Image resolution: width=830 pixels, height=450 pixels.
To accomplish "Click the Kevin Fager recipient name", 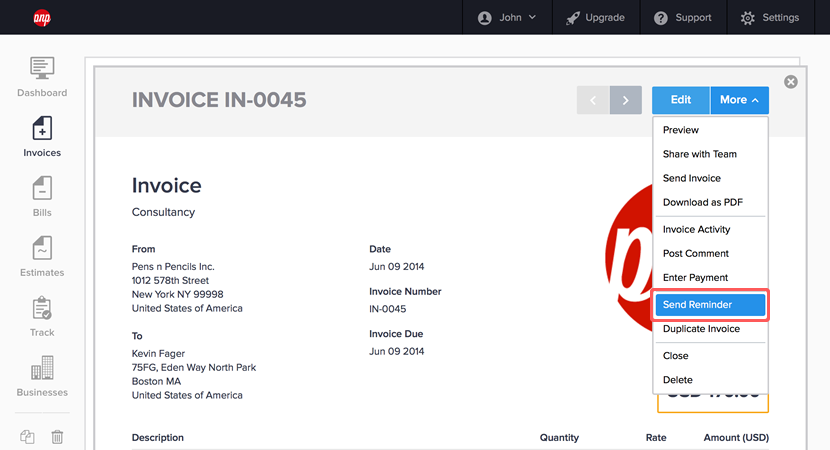I will pyautogui.click(x=158, y=354).
